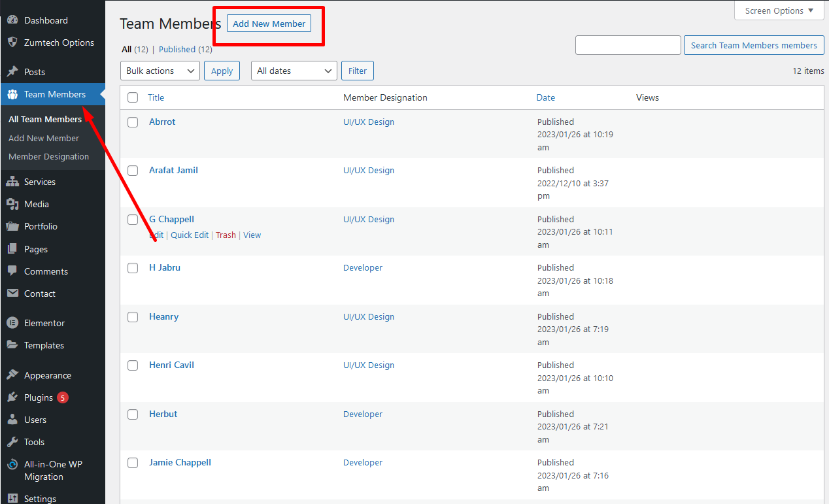Click the Pages document icon
This screenshot has width=829, height=504.
(12, 249)
